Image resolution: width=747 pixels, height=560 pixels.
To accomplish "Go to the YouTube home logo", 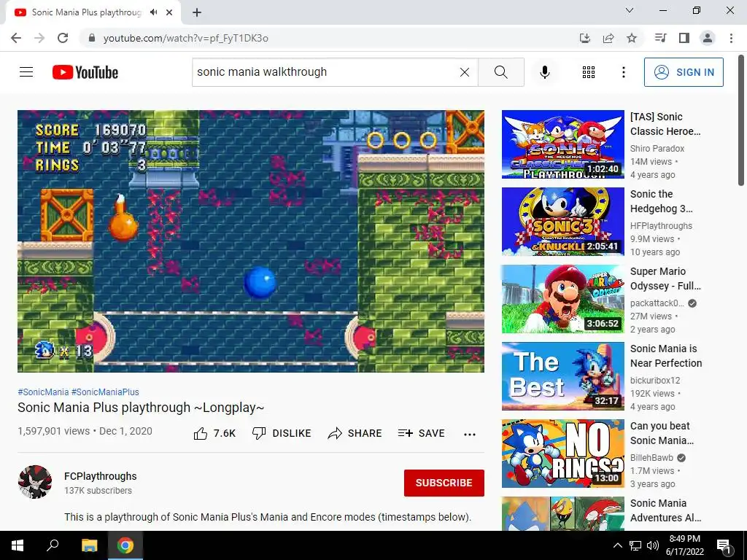I will pyautogui.click(x=85, y=72).
